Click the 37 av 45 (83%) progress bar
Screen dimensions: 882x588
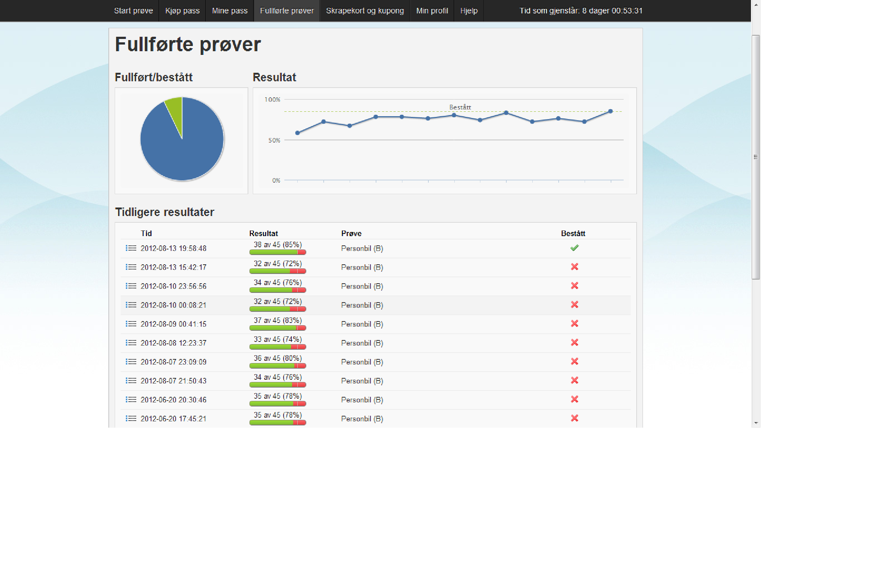coord(278,328)
